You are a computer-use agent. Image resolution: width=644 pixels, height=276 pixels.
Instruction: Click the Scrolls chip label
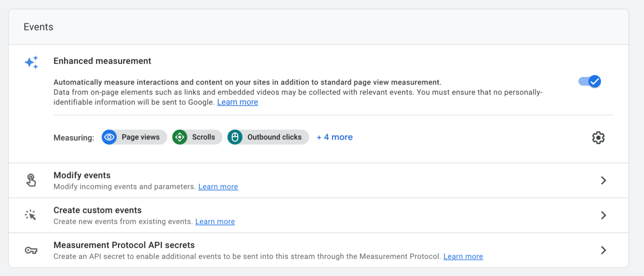[x=203, y=137]
